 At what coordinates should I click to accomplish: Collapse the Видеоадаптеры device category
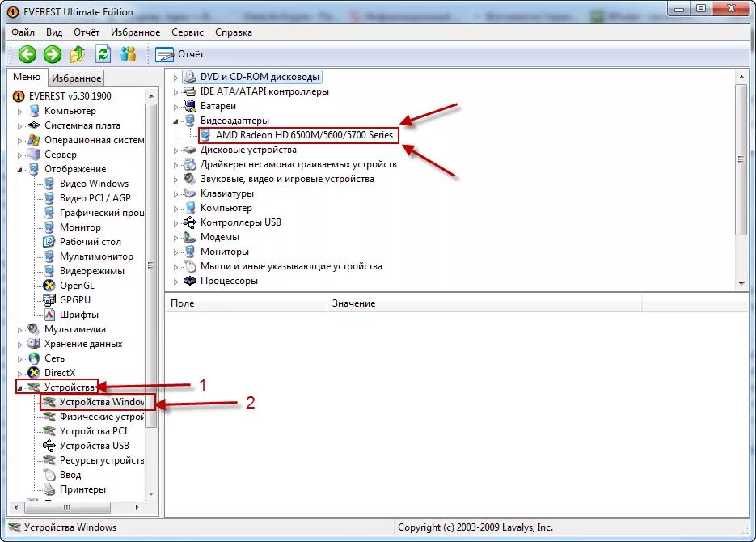click(175, 121)
